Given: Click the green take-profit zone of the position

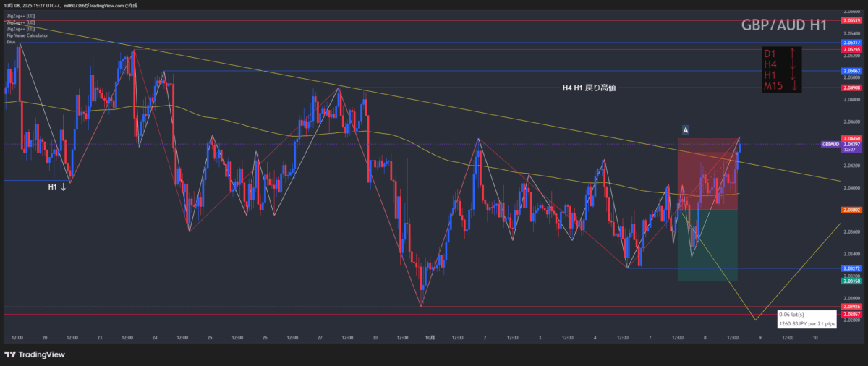Looking at the screenshot, I should coord(707,246).
